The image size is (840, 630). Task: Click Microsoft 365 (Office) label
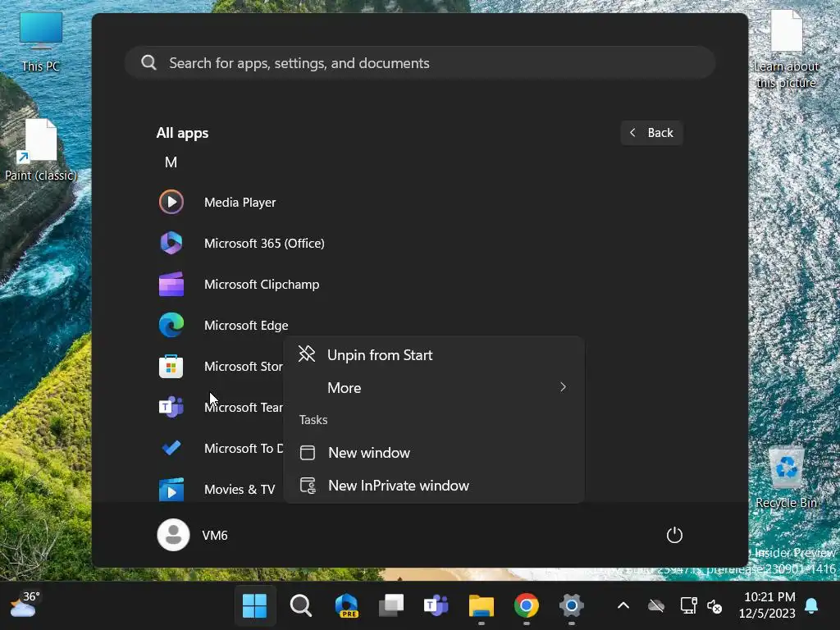pyautogui.click(x=264, y=243)
